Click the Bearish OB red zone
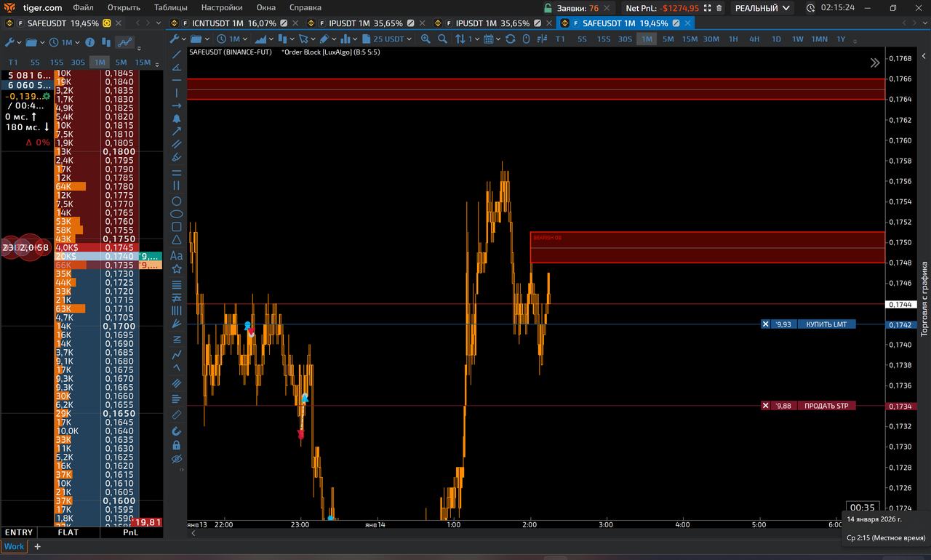 coord(707,247)
